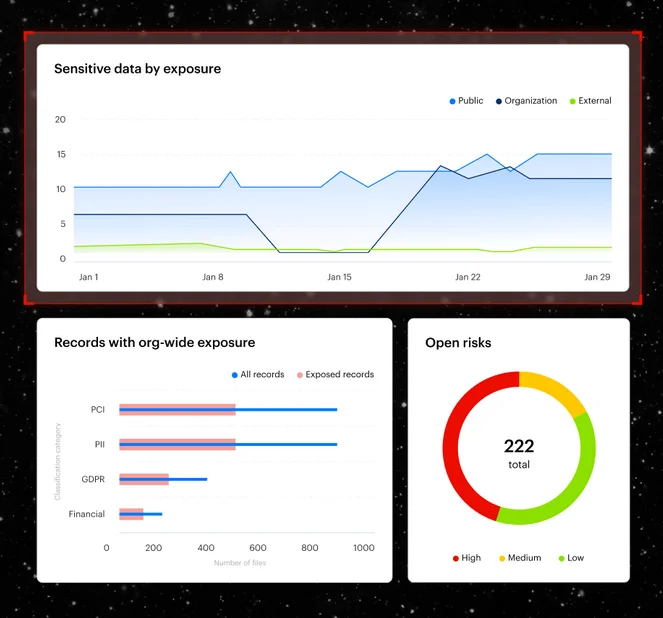Image resolution: width=663 pixels, height=618 pixels.
Task: Click the PCI exposed records bar
Action: (x=177, y=409)
